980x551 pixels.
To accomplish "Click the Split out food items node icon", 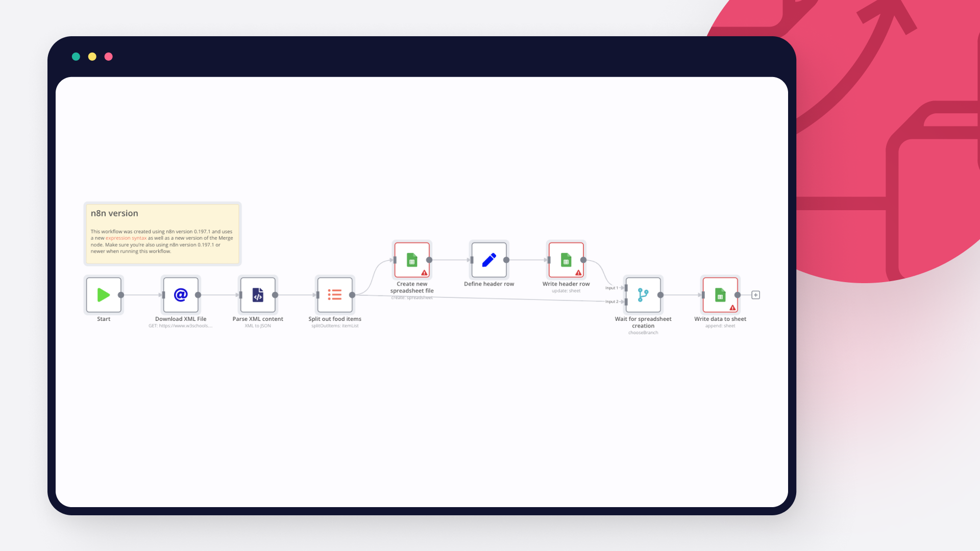I will [334, 295].
